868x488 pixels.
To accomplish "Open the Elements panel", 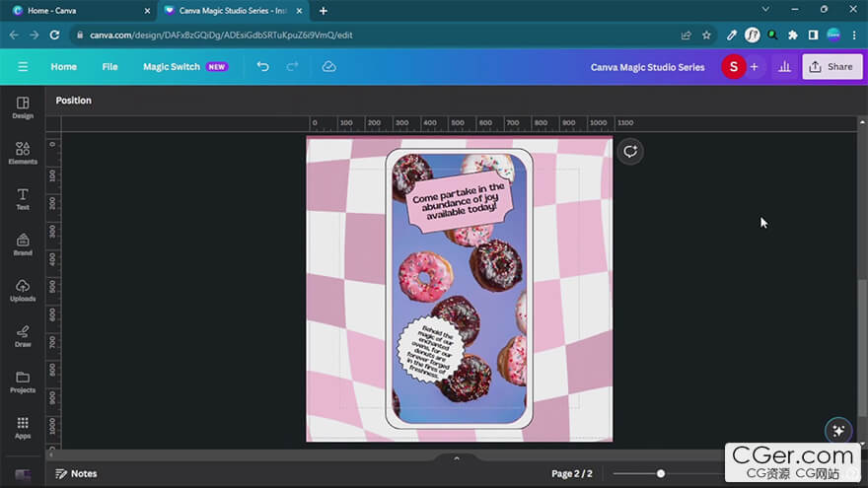I will pyautogui.click(x=23, y=153).
